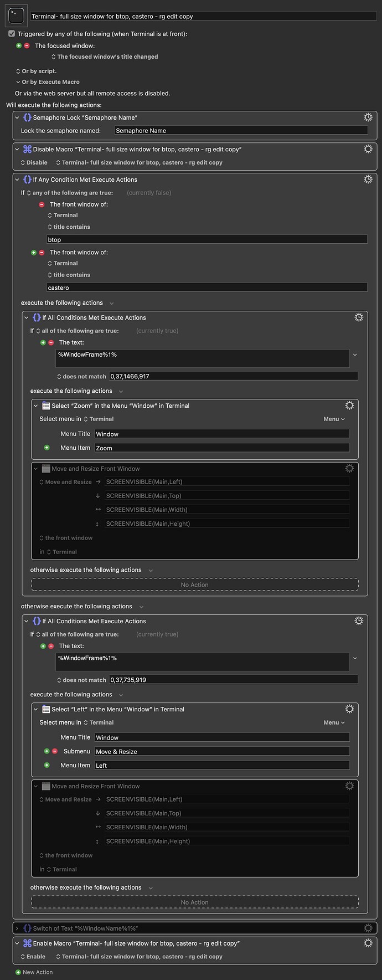Collapse the If Any Condition Met action
Viewport: 382px width, 980px height.
17,179
